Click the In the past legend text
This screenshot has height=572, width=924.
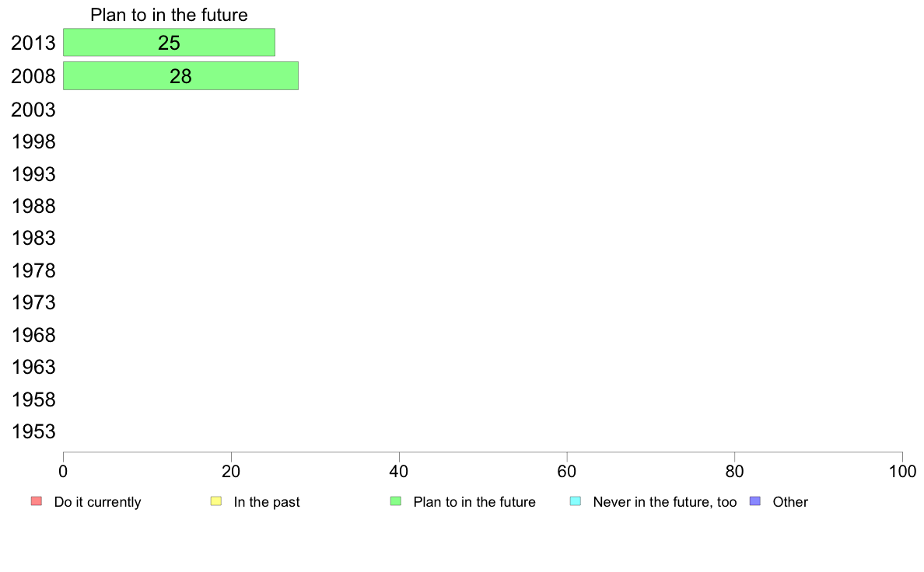[267, 502]
